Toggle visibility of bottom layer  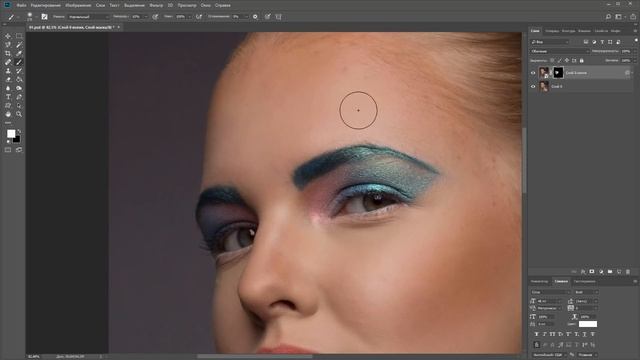pos(533,87)
